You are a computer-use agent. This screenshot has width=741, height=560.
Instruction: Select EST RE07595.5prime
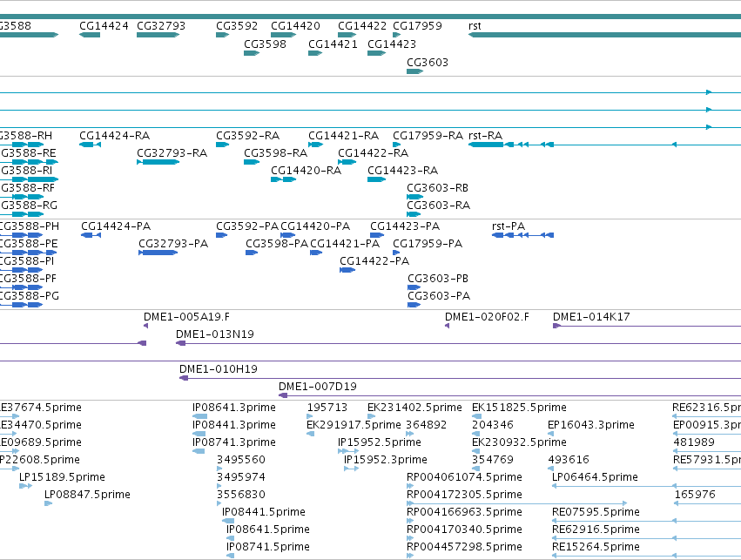(596, 513)
